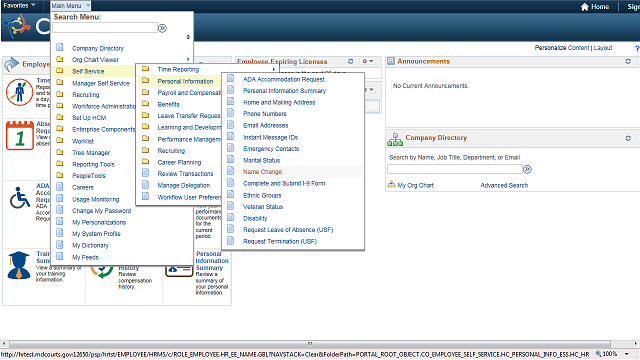Click the Company Directory search arrow icon
Screen dimensions: 640x360
(x=527, y=169)
